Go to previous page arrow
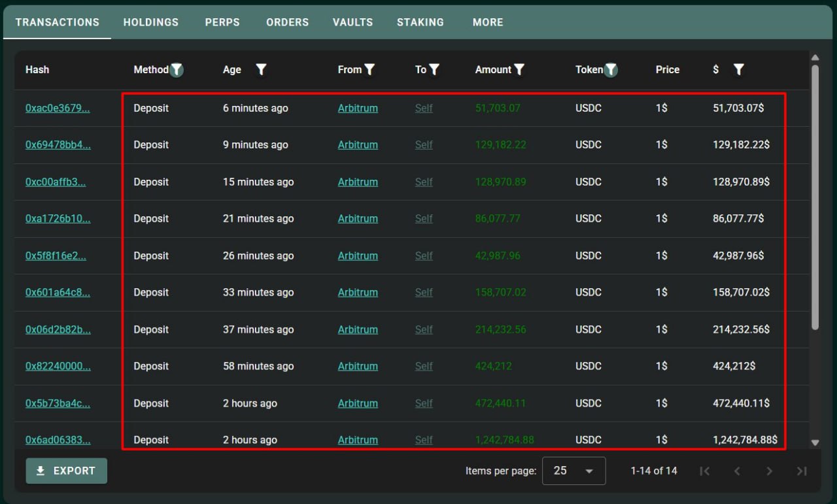The width and height of the screenshot is (837, 504). point(737,471)
